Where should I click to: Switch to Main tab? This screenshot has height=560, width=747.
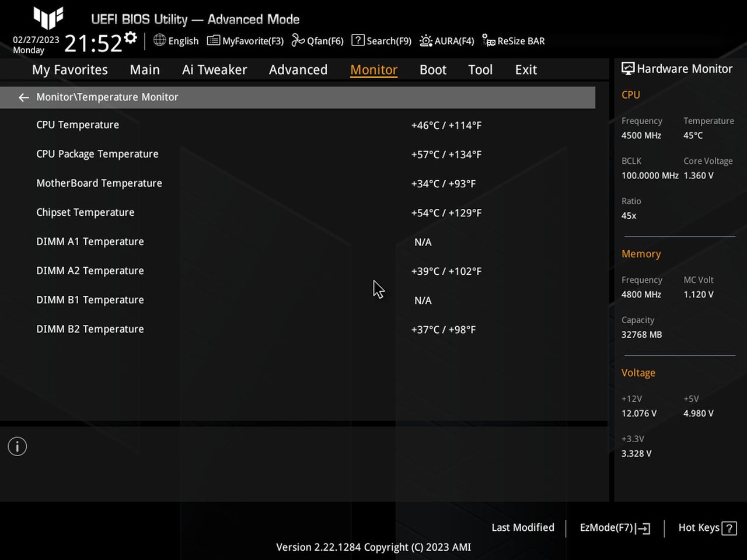[145, 70]
